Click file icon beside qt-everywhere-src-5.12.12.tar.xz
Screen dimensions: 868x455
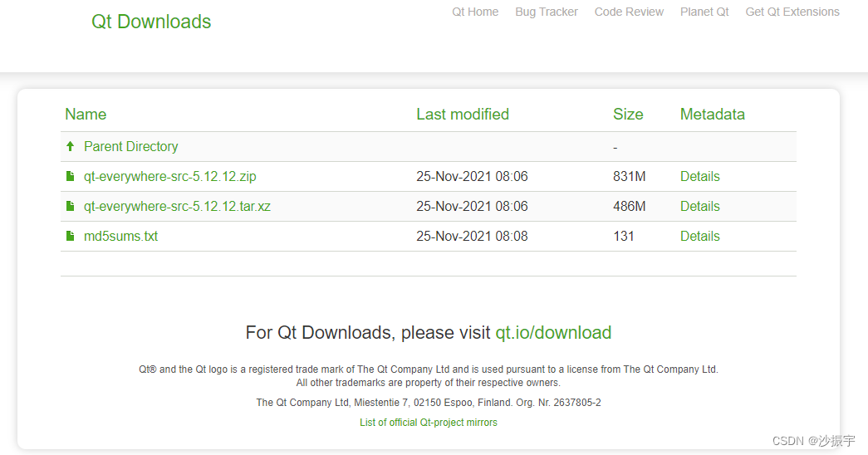click(71, 206)
